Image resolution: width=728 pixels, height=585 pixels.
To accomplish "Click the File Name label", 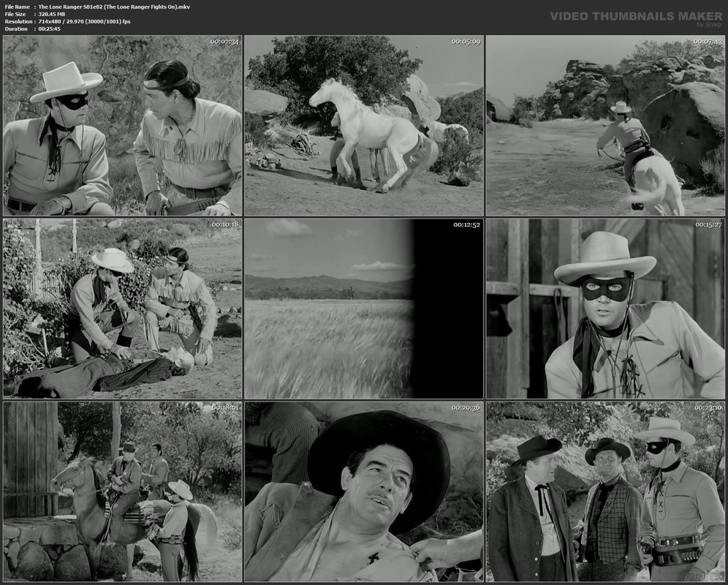I will click(18, 7).
